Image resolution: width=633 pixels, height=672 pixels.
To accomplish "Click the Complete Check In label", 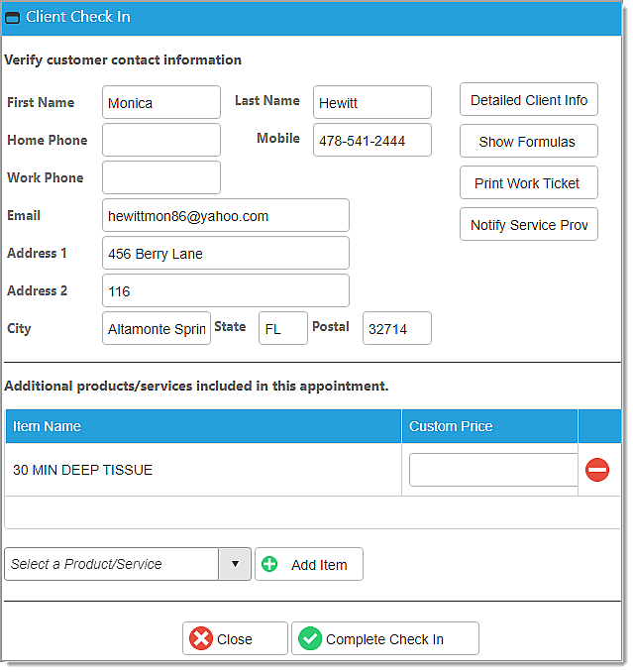I will 384,639.
